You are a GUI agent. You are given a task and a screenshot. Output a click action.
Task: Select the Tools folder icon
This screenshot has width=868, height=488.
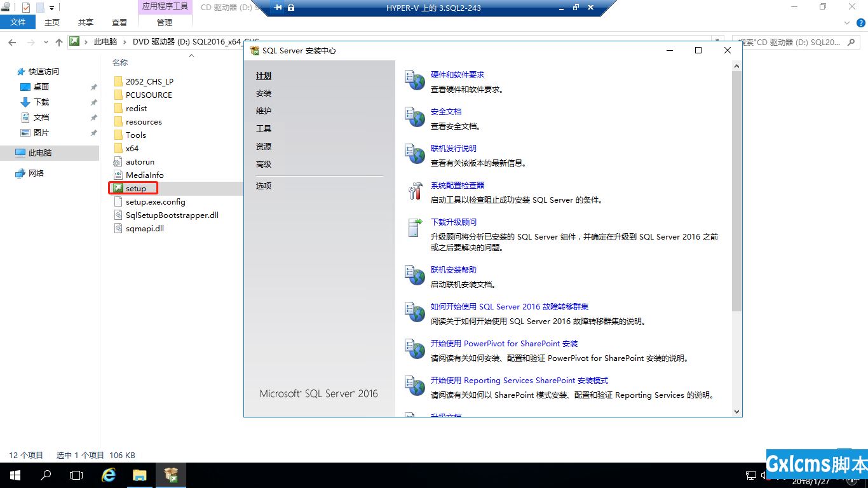point(118,135)
